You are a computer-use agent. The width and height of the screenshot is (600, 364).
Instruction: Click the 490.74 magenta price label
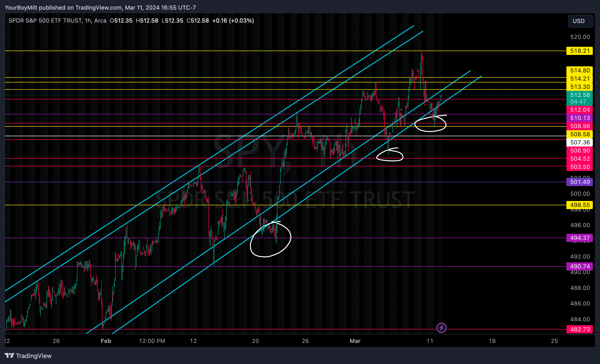point(580,266)
